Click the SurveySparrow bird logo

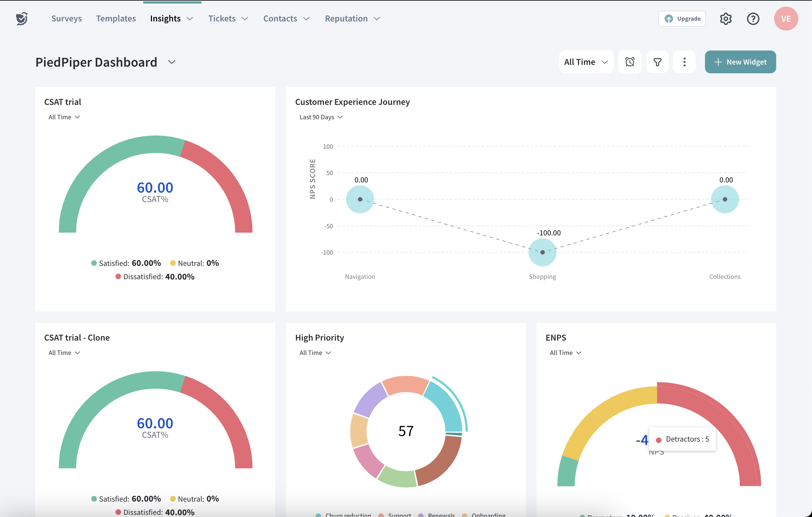click(x=22, y=18)
